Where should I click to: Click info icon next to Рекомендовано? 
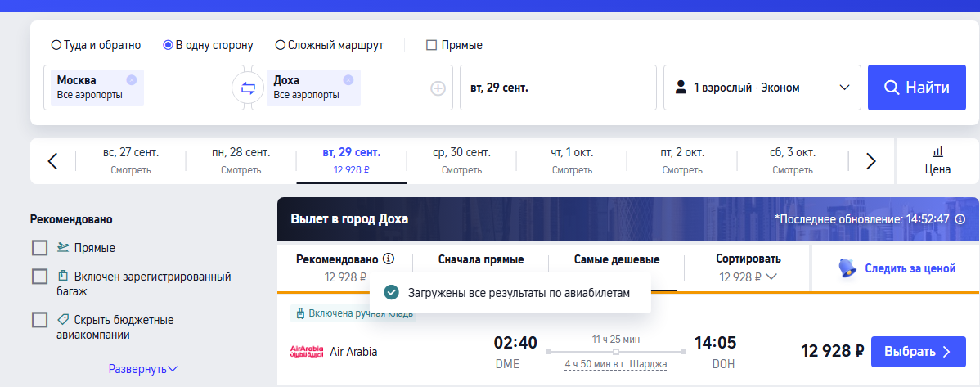tap(389, 259)
